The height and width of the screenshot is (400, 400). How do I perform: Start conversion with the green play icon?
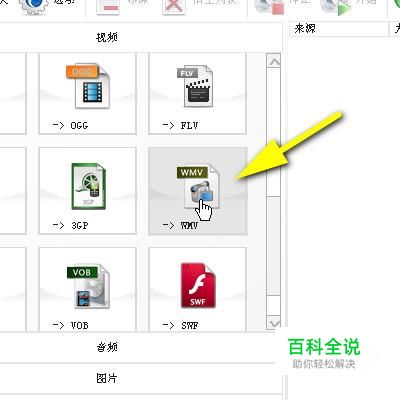point(335,7)
